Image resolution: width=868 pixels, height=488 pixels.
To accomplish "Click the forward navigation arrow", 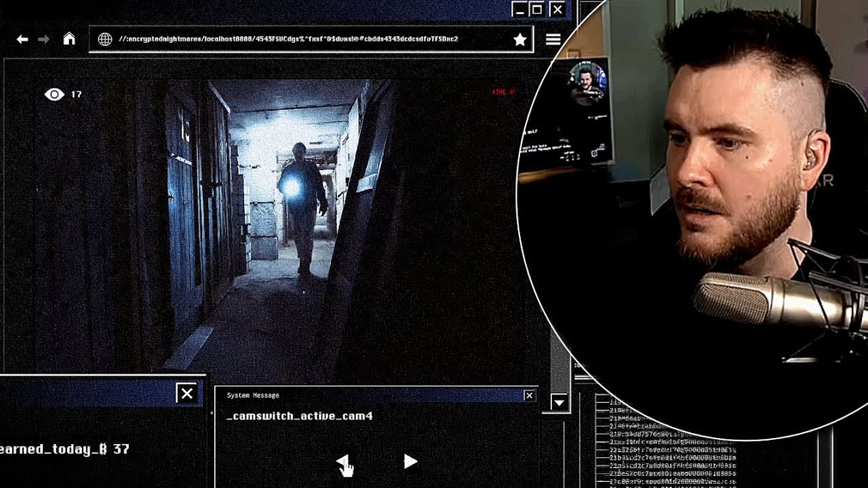I will (x=44, y=39).
